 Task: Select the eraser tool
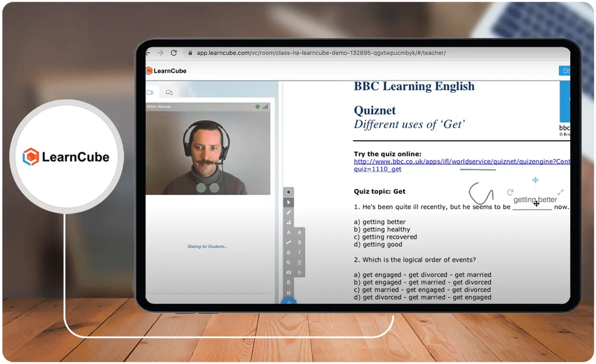[x=289, y=273]
